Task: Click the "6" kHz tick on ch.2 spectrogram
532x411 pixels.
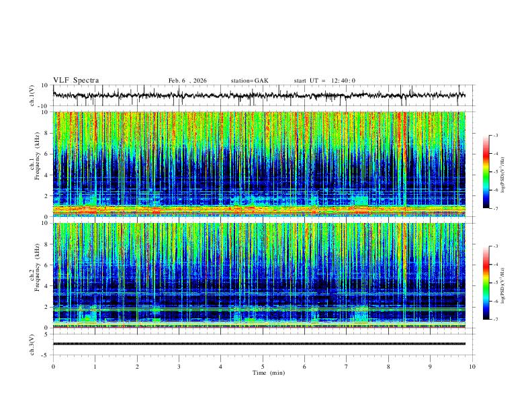Action: tap(46, 265)
